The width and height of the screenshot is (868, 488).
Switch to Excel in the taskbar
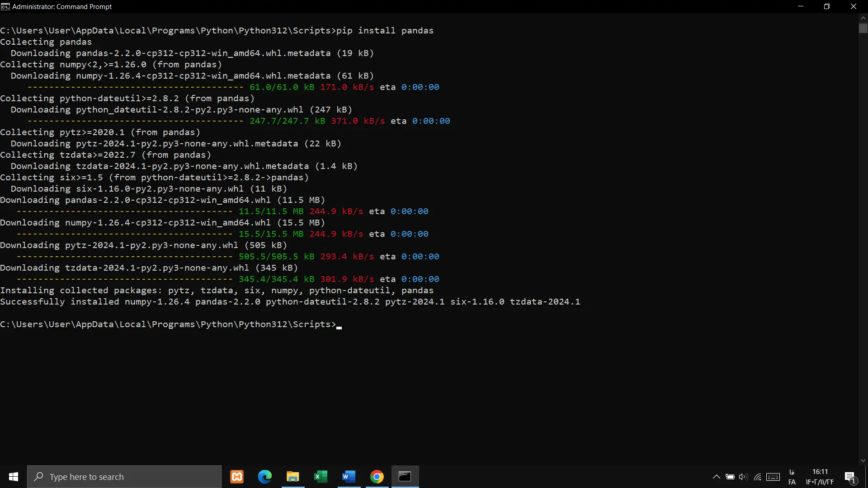pos(321,477)
